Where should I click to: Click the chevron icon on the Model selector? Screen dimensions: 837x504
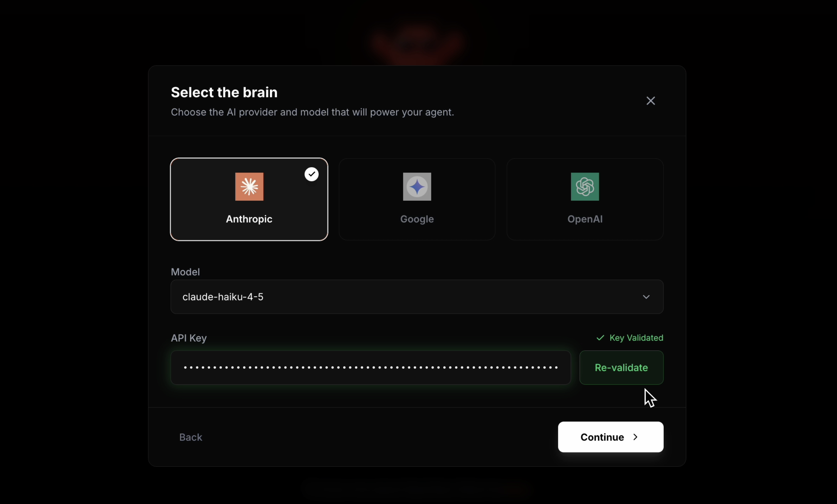click(646, 297)
